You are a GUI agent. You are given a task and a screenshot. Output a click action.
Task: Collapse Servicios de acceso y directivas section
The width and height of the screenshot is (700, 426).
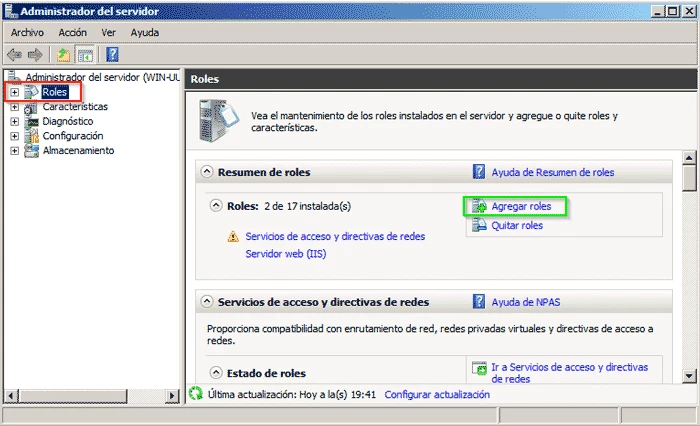207,301
